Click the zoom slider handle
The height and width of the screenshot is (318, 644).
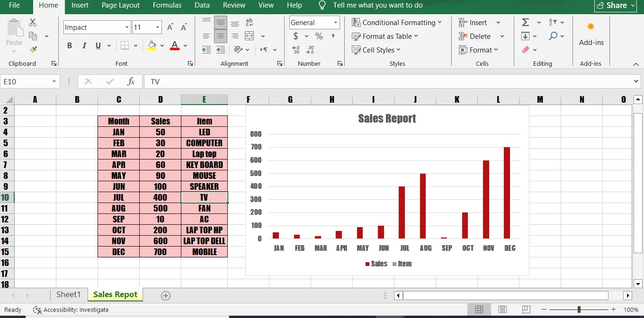coord(579,309)
